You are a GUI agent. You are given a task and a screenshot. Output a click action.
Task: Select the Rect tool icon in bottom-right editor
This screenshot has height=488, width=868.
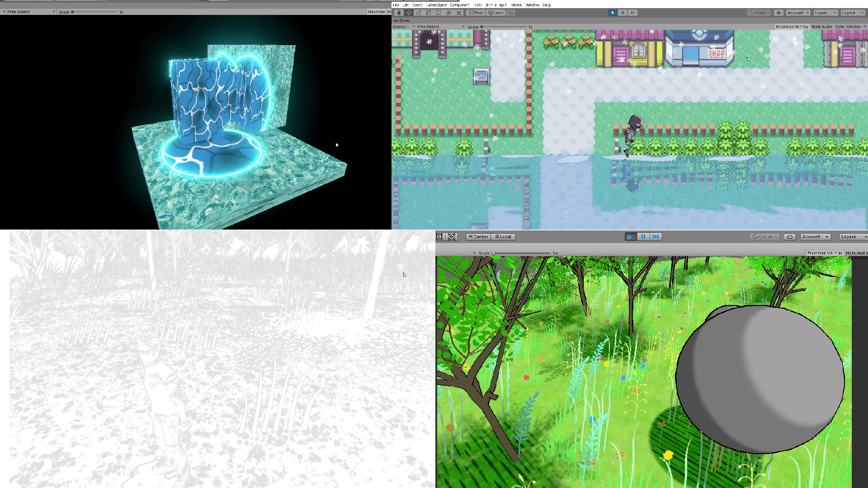click(439, 237)
